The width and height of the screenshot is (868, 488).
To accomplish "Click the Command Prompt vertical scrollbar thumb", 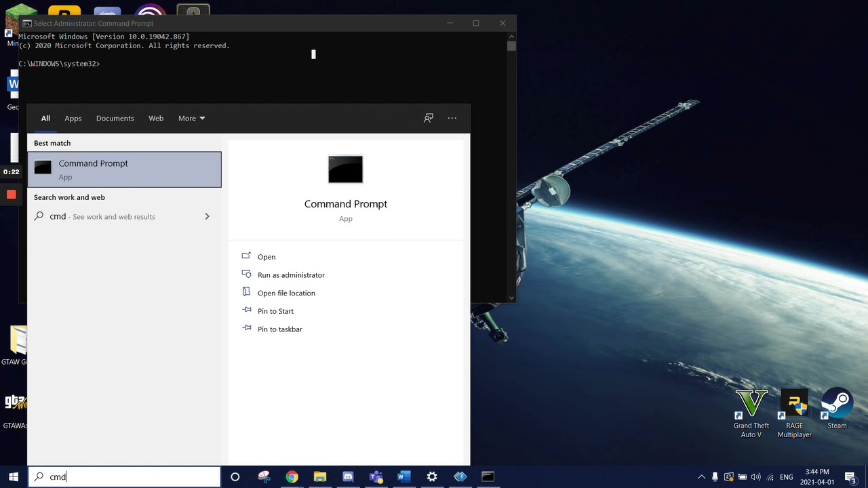I will [x=511, y=46].
